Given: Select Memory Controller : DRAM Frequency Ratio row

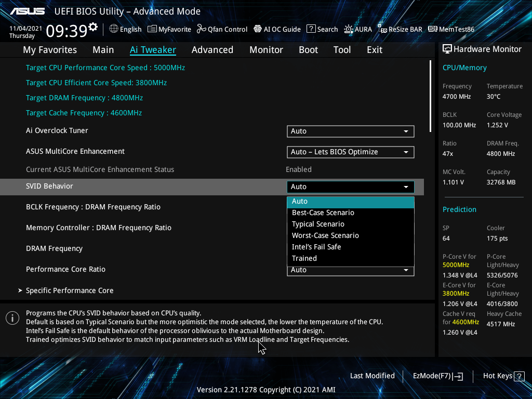Looking at the screenshot, I should pyautogui.click(x=99, y=228).
